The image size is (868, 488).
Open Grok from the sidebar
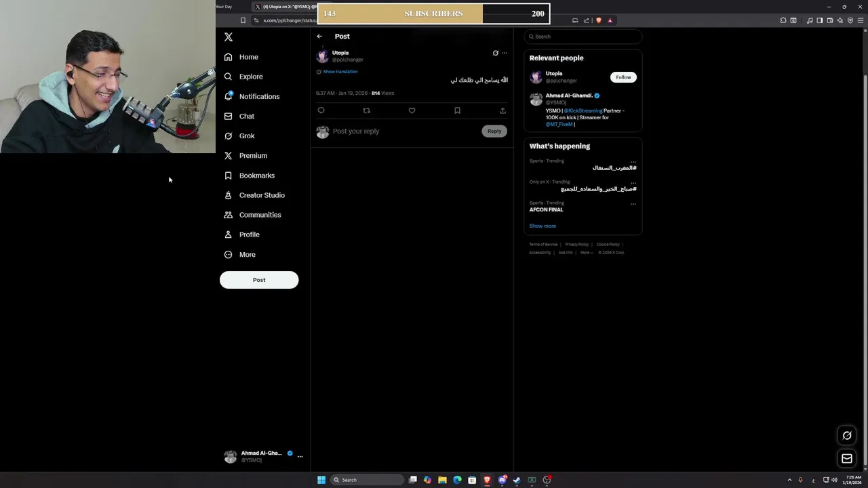point(239,136)
